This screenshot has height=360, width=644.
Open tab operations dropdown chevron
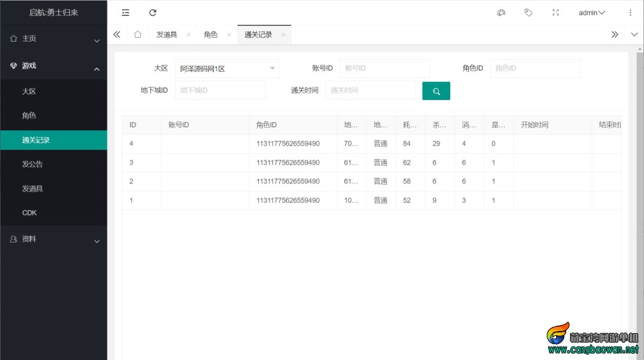pos(634,34)
